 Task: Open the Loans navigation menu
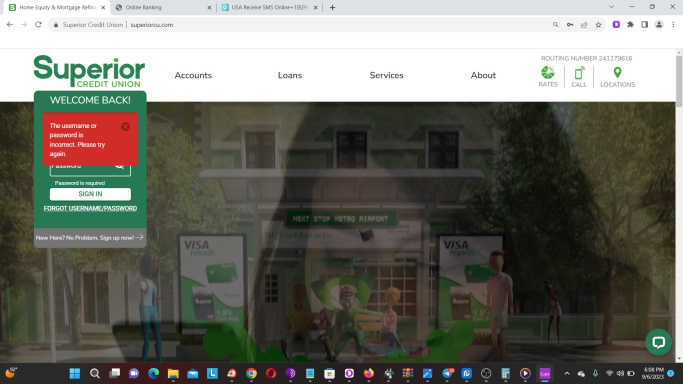point(290,75)
